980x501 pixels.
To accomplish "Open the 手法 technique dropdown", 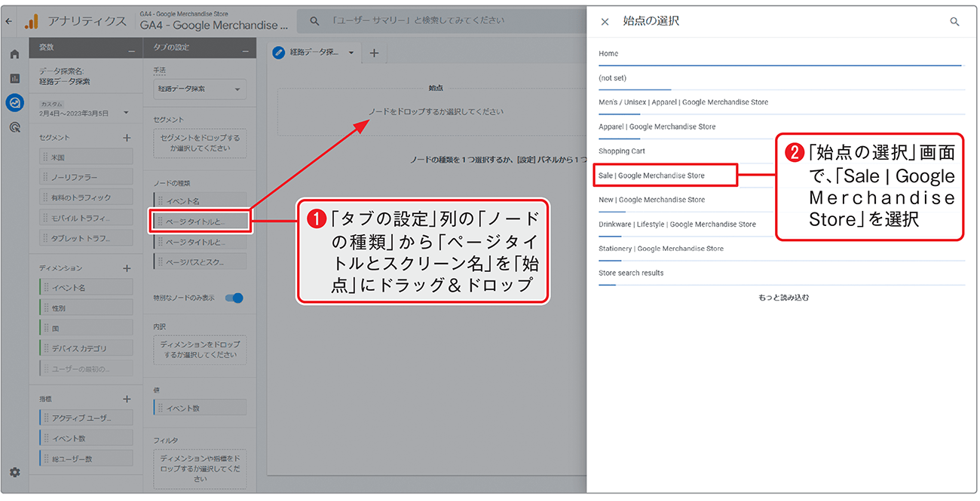I will tap(200, 89).
